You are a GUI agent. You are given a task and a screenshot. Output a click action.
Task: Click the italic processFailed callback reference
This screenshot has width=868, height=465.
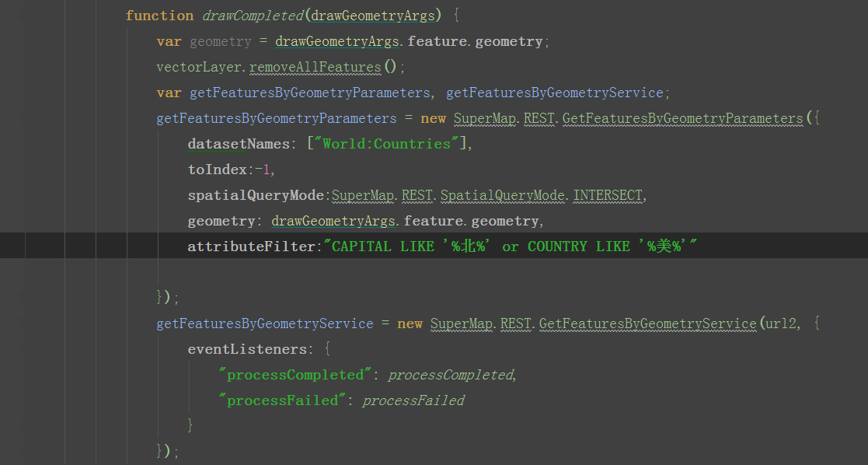point(413,400)
